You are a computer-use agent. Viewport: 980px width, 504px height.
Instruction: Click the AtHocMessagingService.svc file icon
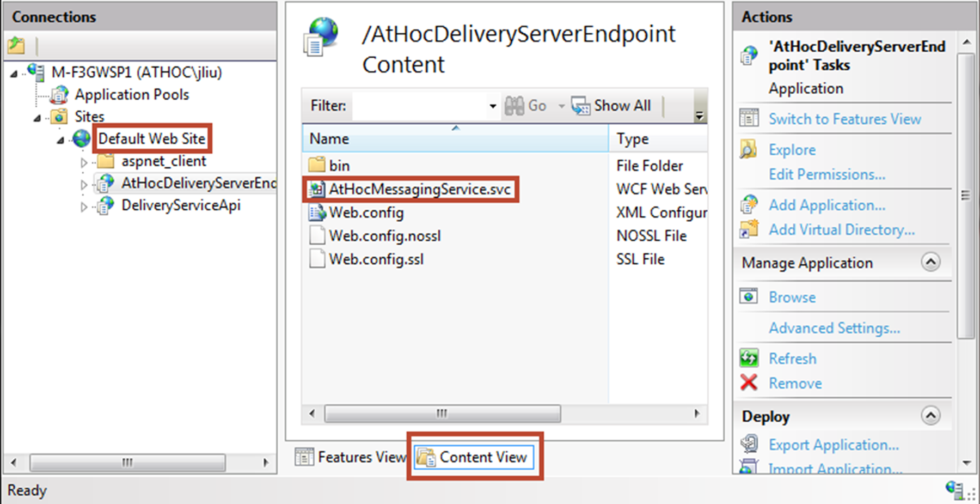click(x=317, y=189)
